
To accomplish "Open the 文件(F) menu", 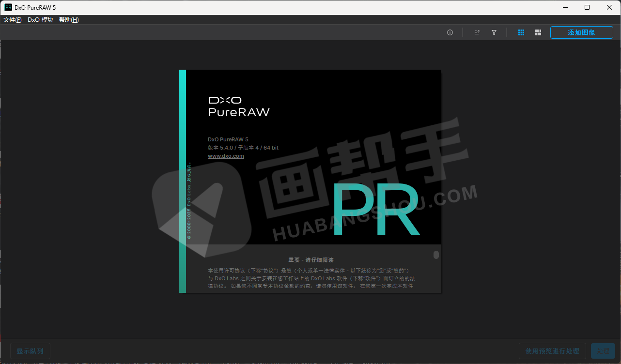I will pyautogui.click(x=13, y=20).
